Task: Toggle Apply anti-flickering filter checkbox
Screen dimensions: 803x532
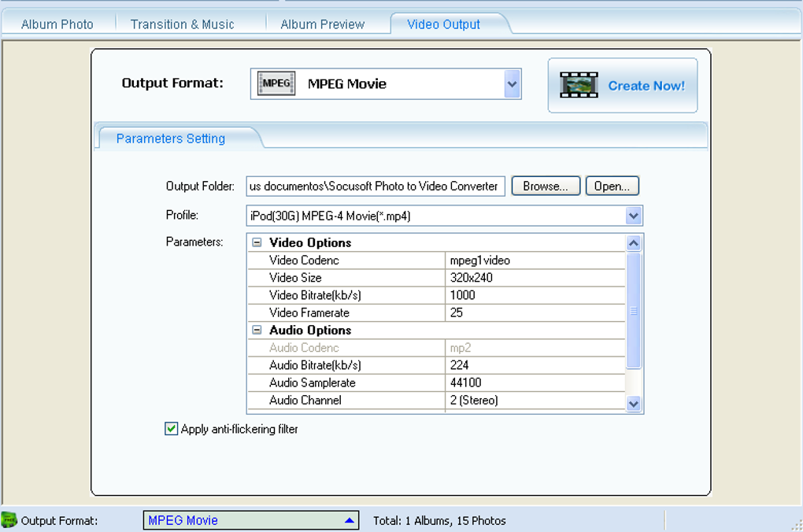Action: [172, 429]
